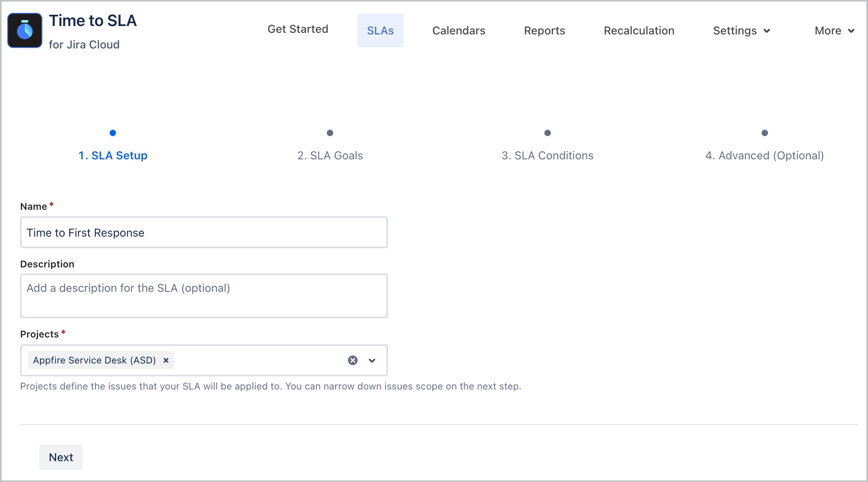Remove the Appfire Service Desk (ASD) project tag
The width and height of the screenshot is (868, 482).
click(x=166, y=360)
